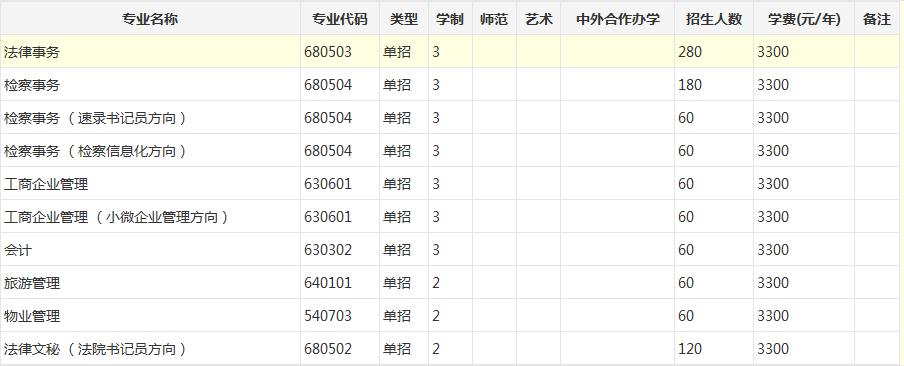Click the 招生人数 column header
904x366 pixels.
[x=714, y=19]
